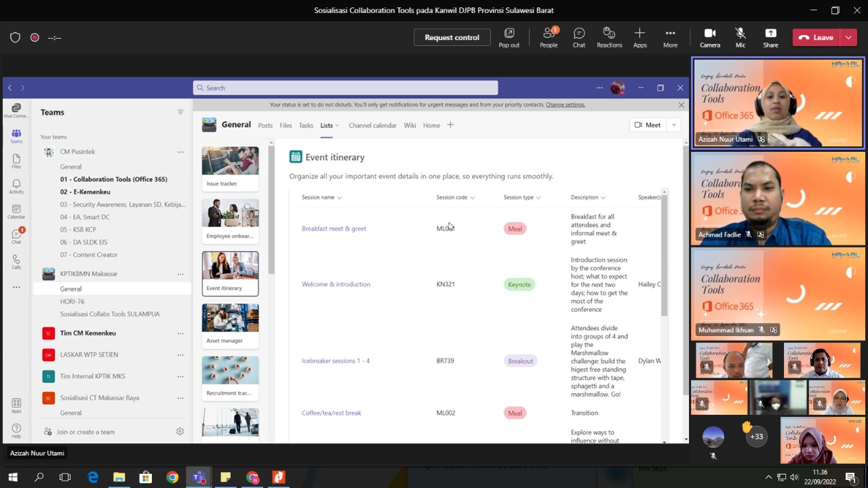Click Join or create a team
Viewport: 868px width, 488px height.
click(85, 432)
